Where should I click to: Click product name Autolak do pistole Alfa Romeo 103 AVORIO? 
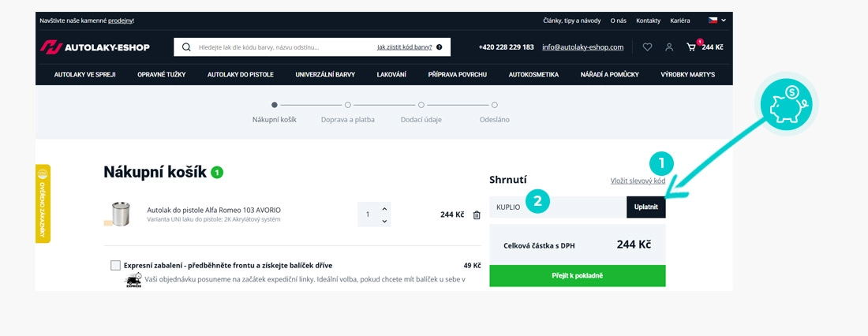(x=214, y=211)
